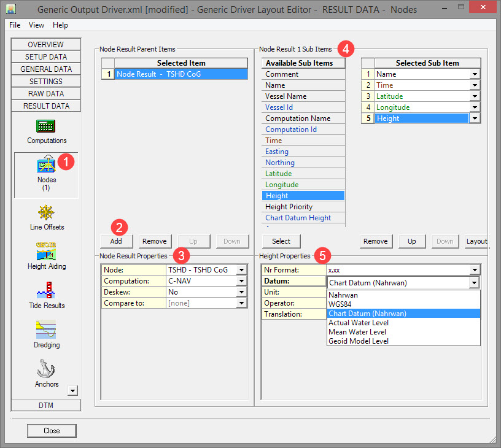Click the application icon in title bar
This screenshot has height=448, width=501.
(11, 9)
